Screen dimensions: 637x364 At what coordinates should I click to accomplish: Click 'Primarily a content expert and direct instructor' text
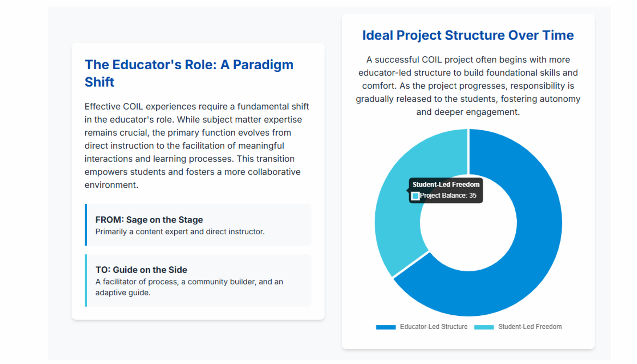click(x=180, y=232)
